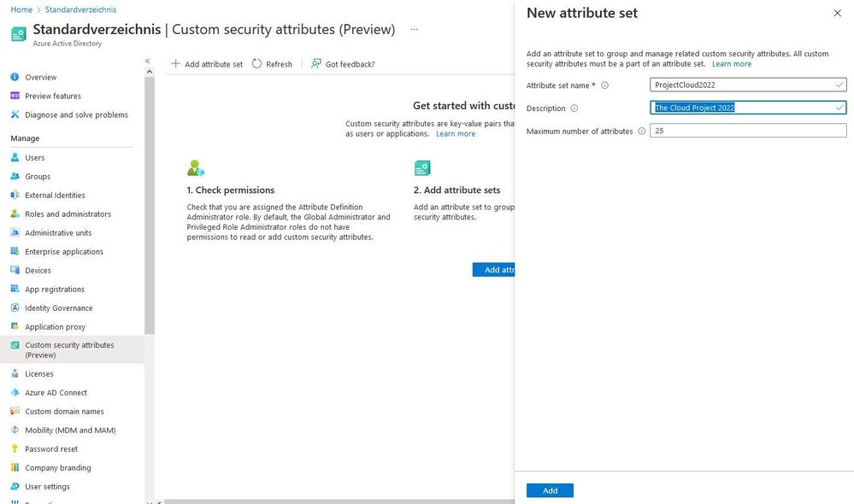Click the Description input field

click(x=748, y=108)
